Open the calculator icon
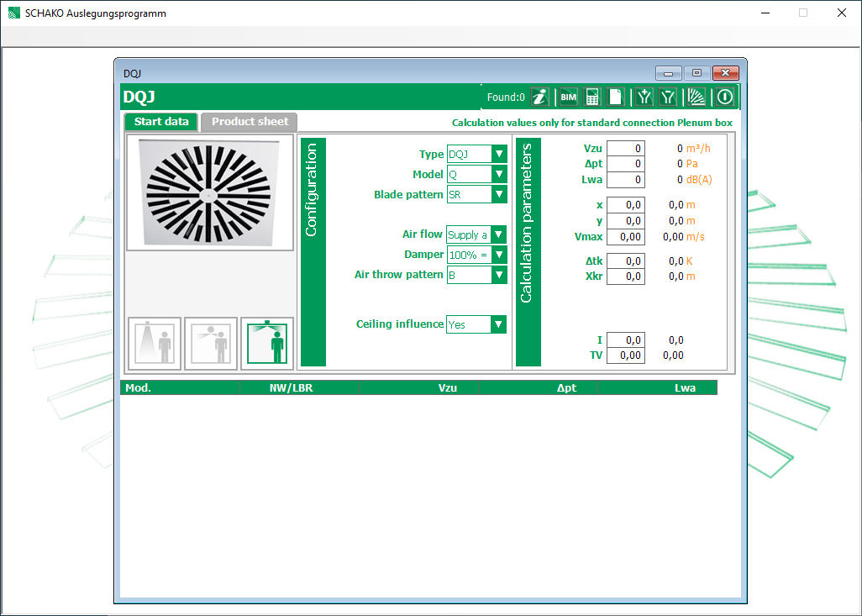The height and width of the screenshot is (616, 862). tap(591, 97)
